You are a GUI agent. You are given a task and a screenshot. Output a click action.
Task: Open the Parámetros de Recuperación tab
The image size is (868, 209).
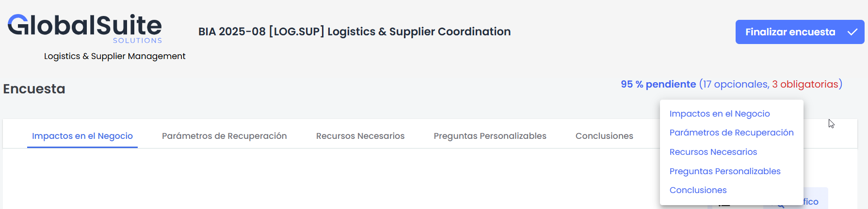225,136
